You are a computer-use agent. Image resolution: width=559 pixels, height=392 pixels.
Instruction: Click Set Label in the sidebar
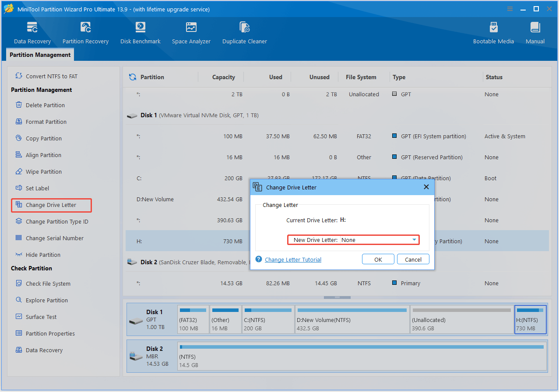tap(32, 188)
